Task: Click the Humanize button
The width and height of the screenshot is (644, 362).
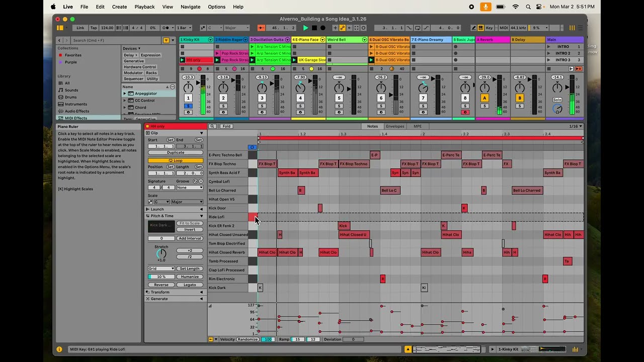Action: [x=190, y=277]
